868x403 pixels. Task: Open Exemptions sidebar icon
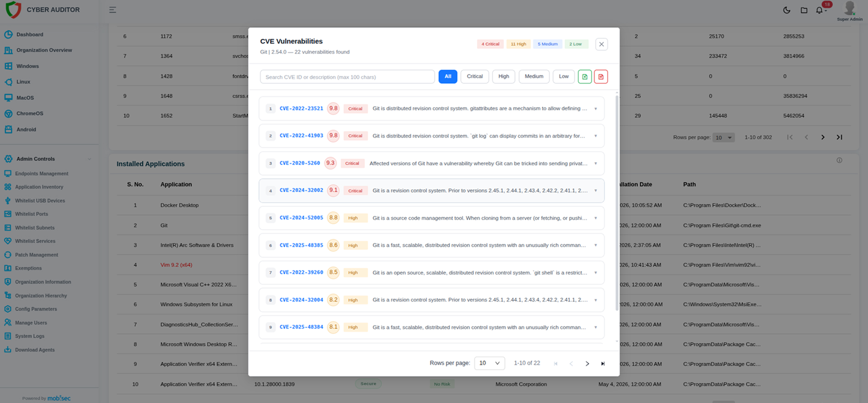click(8, 268)
